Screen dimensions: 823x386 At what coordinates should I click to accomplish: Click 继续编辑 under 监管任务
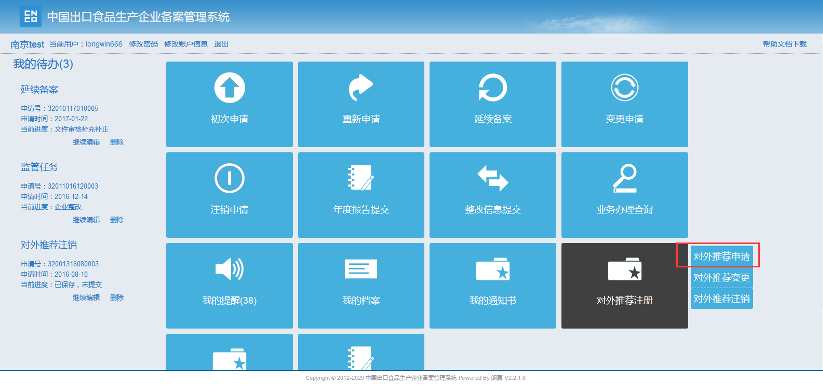point(86,220)
